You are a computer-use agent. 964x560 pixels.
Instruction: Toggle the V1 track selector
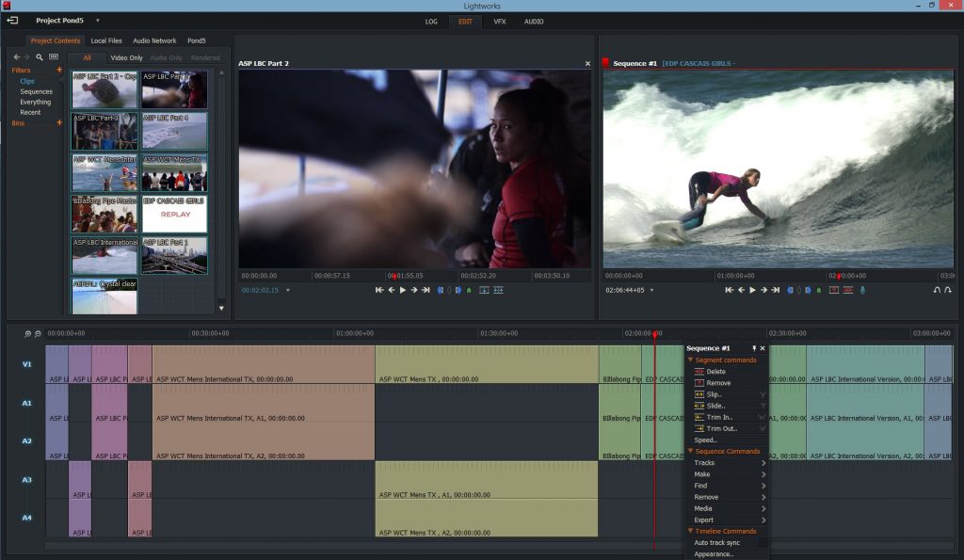tap(26, 363)
